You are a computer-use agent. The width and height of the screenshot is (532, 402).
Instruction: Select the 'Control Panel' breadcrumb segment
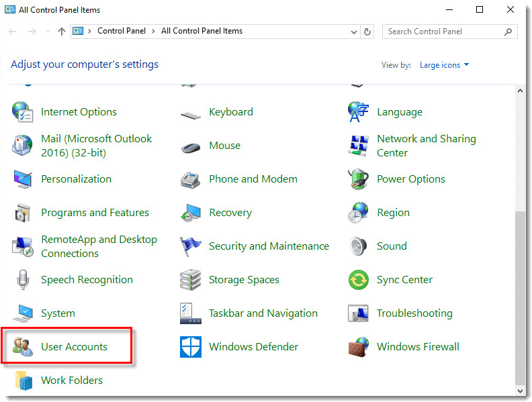click(x=121, y=32)
